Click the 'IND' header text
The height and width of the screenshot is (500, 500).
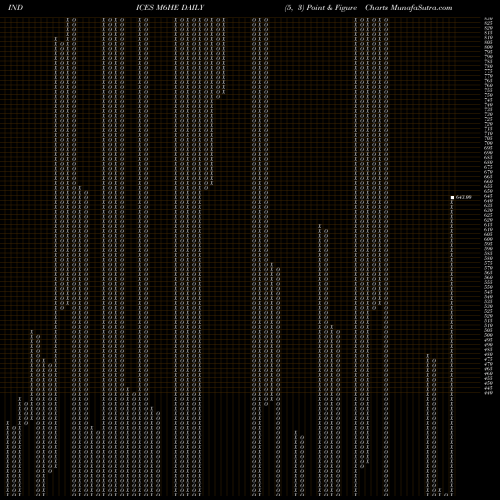pos(15,8)
